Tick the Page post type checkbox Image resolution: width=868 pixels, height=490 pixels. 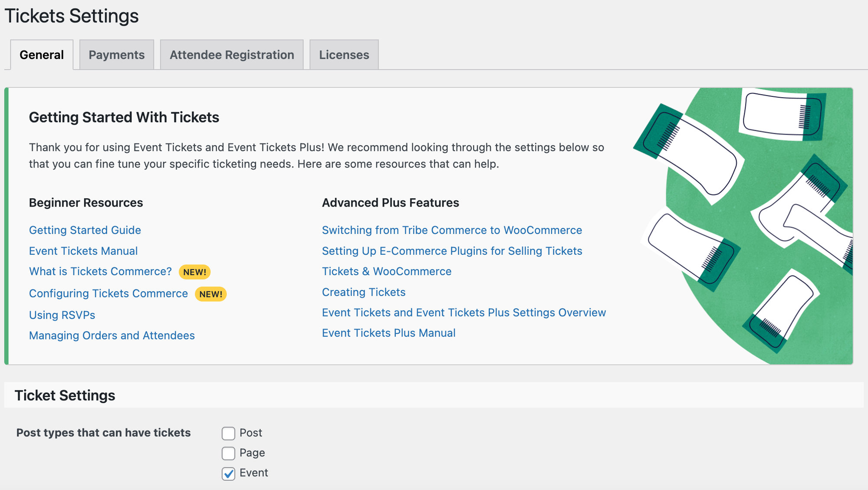click(x=228, y=453)
